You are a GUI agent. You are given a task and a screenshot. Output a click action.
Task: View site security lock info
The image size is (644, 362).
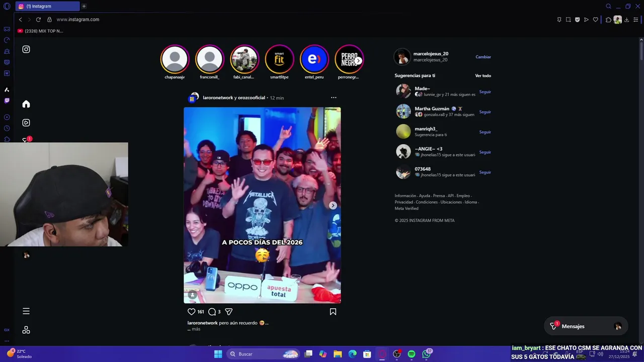pyautogui.click(x=49, y=20)
